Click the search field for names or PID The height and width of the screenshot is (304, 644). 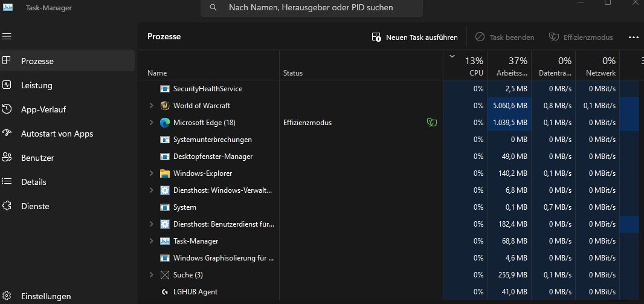[311, 7]
